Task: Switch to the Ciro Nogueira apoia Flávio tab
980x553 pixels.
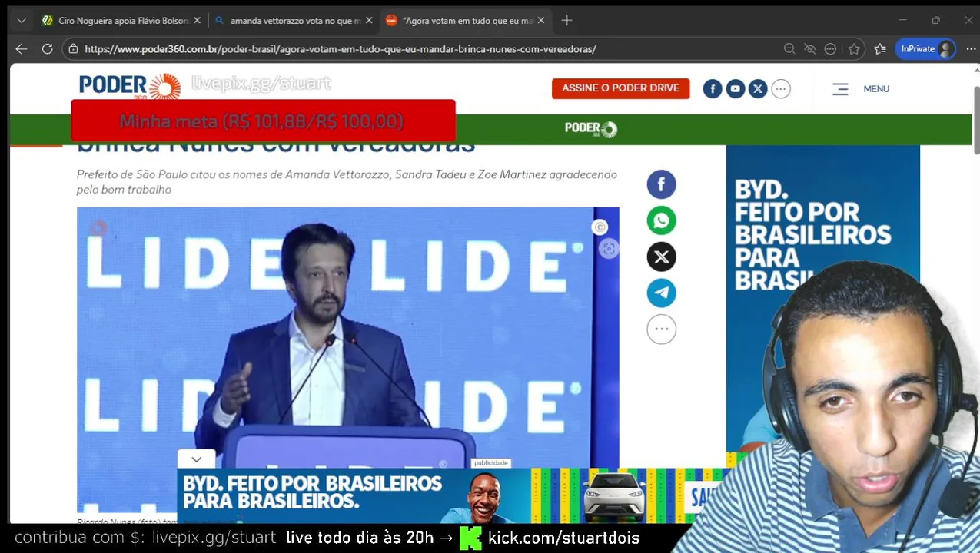Action: pyautogui.click(x=122, y=21)
